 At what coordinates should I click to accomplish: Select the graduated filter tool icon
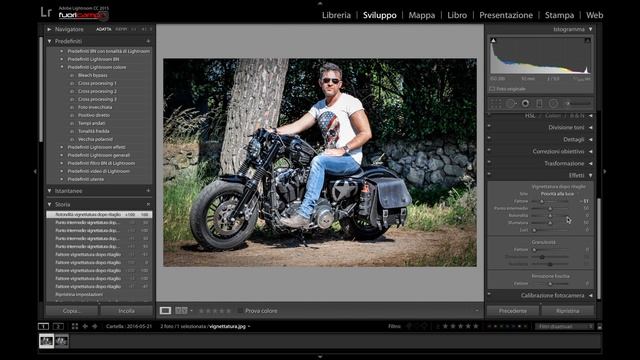[539, 104]
